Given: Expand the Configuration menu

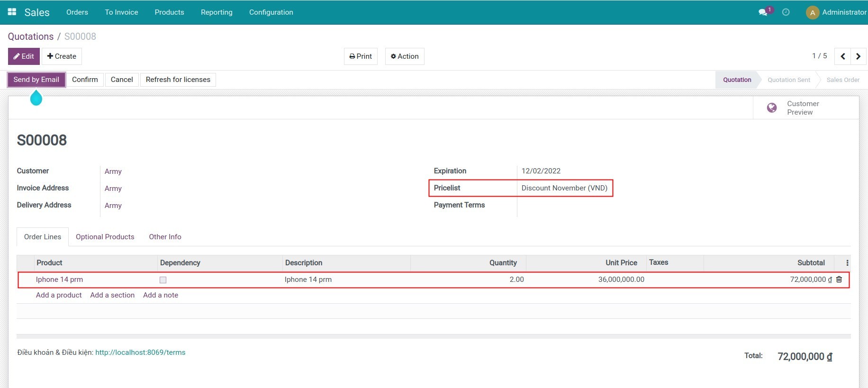Looking at the screenshot, I should click(271, 12).
